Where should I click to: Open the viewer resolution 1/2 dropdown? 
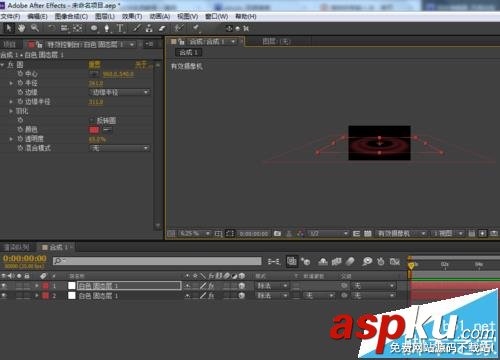(328, 234)
